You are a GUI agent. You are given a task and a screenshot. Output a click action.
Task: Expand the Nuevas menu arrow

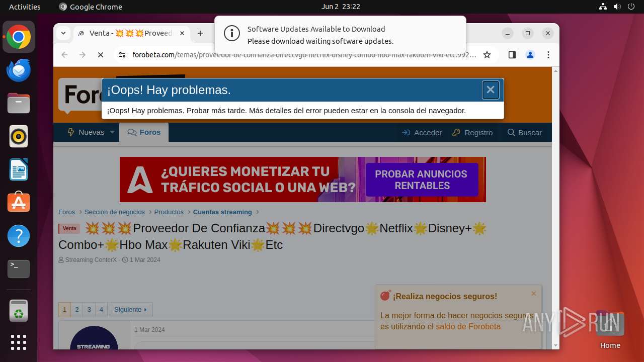click(112, 132)
